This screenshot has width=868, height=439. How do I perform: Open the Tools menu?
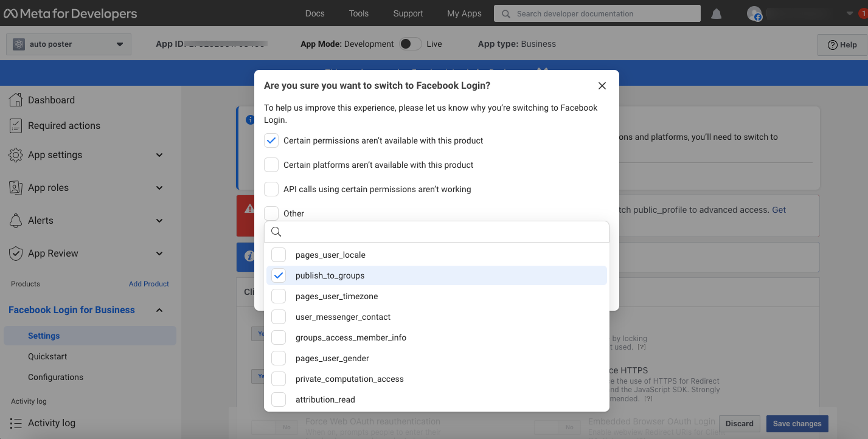(359, 13)
